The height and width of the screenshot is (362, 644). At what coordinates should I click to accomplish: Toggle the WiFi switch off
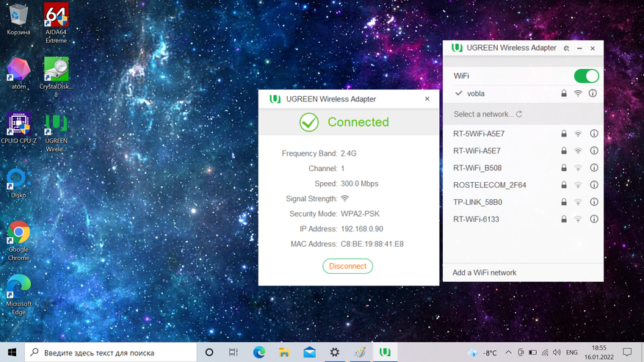586,76
